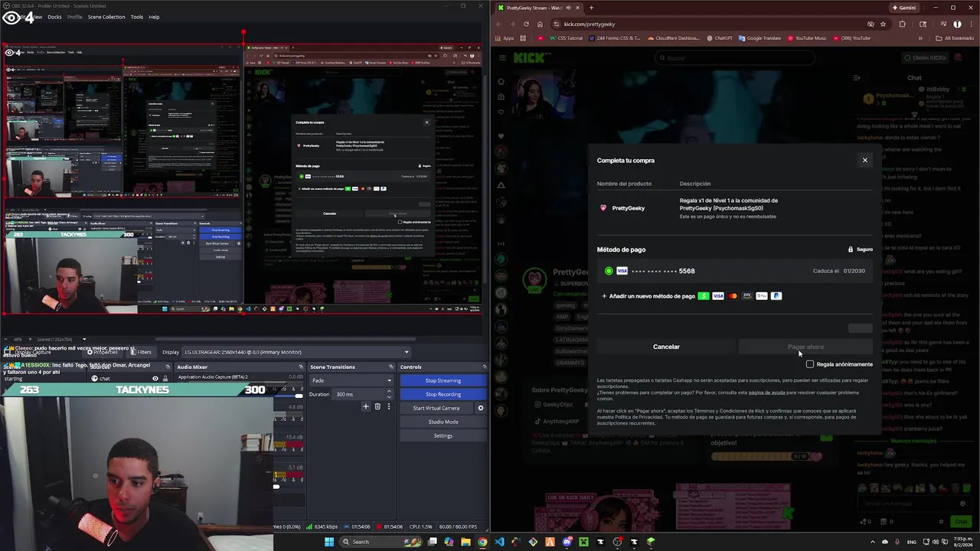Toggle visibility of chat source
Screen dimensions: 980x551
[155, 379]
